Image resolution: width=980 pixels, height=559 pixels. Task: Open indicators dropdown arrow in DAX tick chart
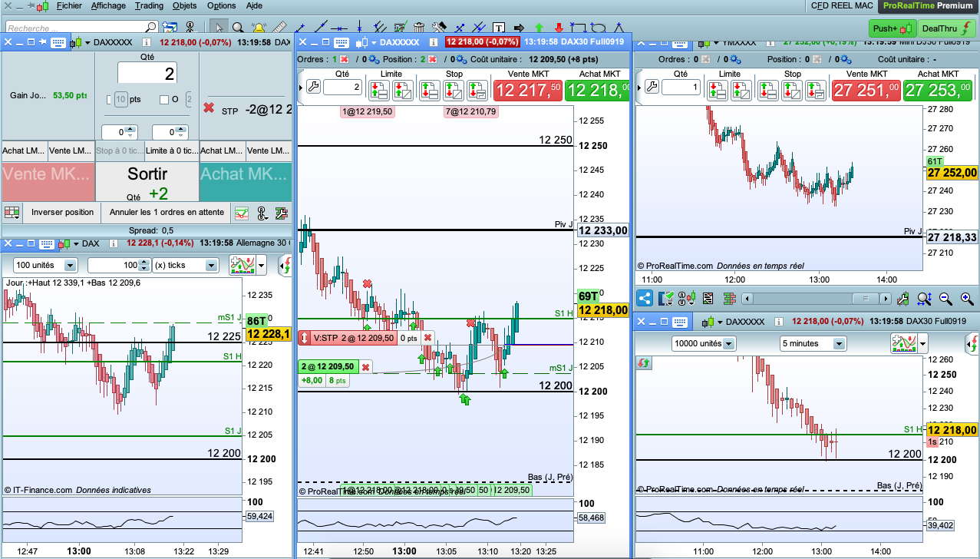point(262,266)
